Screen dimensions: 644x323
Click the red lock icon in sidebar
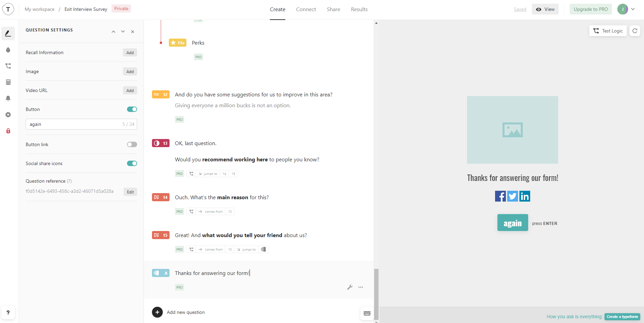[x=8, y=131]
